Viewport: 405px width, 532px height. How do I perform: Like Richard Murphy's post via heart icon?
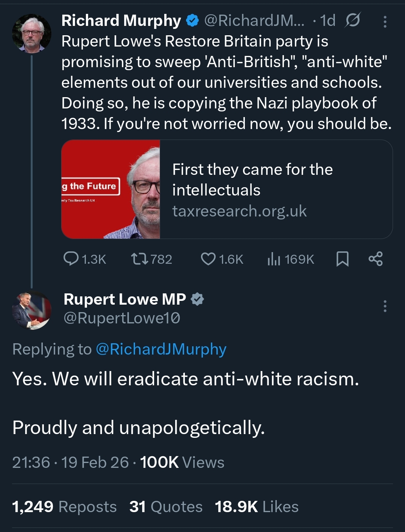[x=208, y=259]
